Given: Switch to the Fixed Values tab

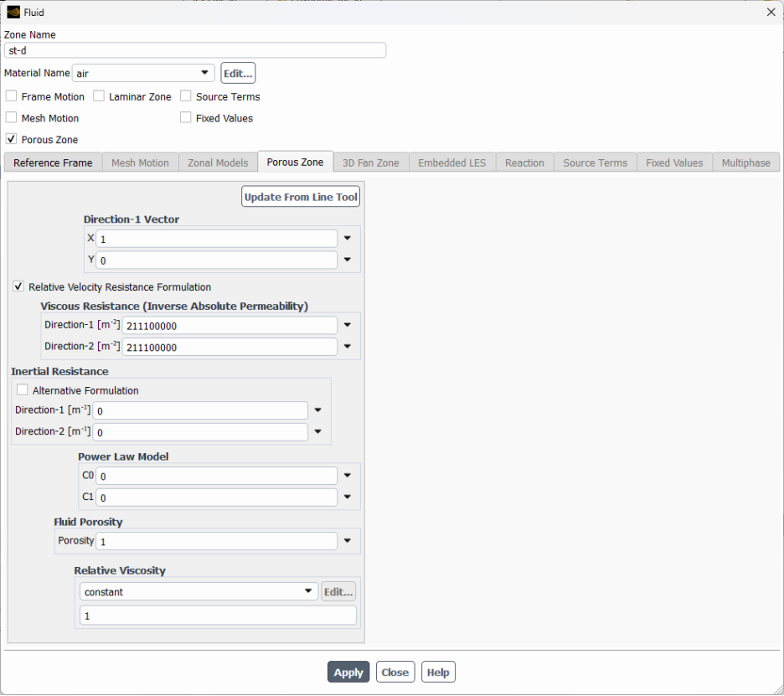Looking at the screenshot, I should click(x=674, y=163).
